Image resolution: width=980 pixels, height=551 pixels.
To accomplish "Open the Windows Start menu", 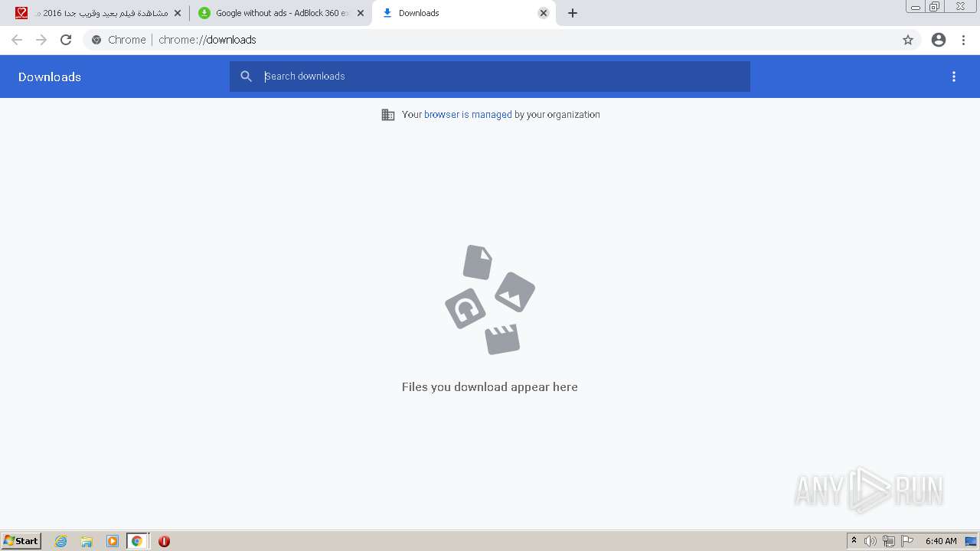I will 21,541.
